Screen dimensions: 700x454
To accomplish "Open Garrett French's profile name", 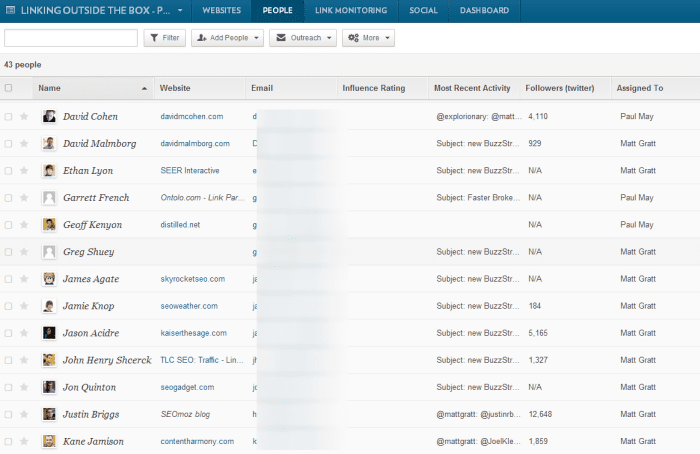I will click(96, 198).
